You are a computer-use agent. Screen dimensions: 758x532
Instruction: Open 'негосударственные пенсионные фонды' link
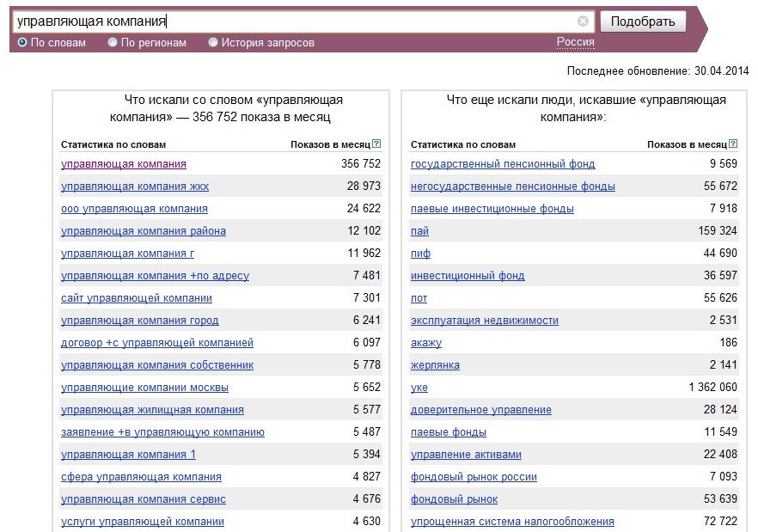(513, 187)
